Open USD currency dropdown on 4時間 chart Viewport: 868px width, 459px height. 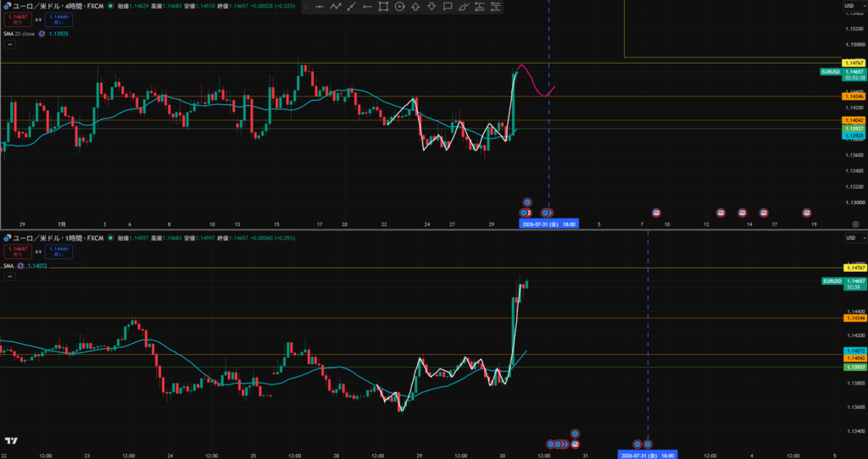[x=854, y=6]
